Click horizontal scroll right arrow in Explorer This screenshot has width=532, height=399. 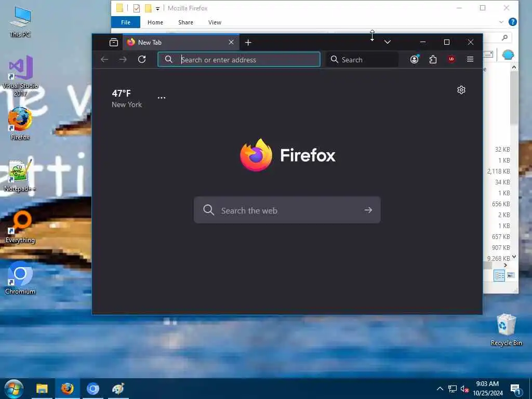[506, 265]
